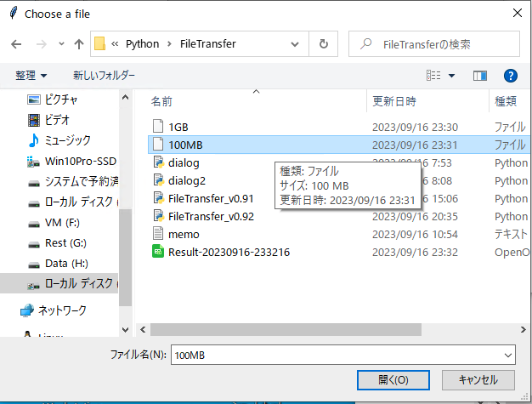Click the search magnifier icon
The width and height of the screenshot is (532, 404).
pyautogui.click(x=365, y=43)
